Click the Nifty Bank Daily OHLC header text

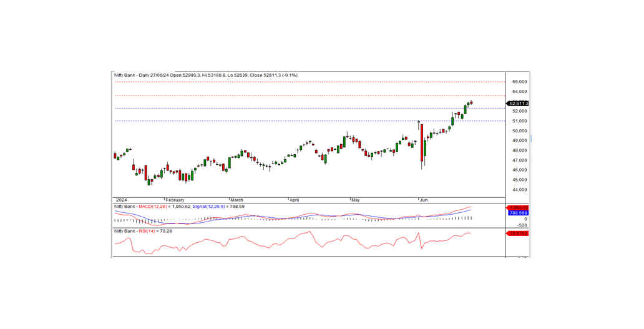tap(206, 75)
